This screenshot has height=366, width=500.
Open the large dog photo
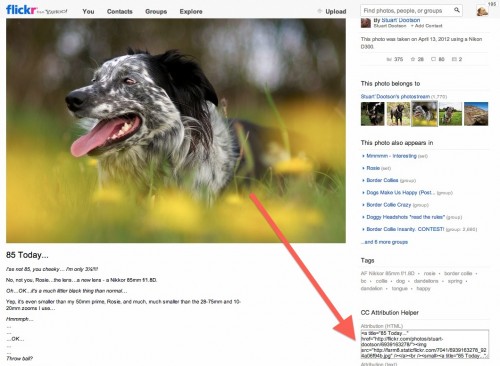point(176,130)
